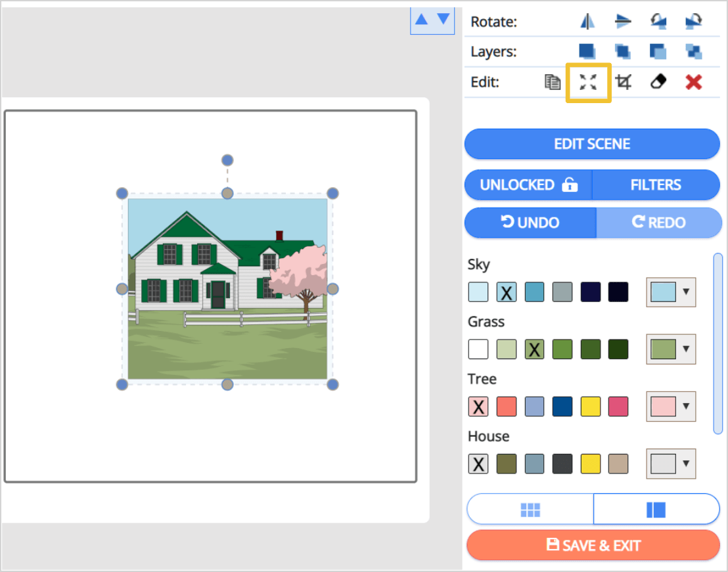This screenshot has width=728, height=572.
Task: Open the House custom color dropdown
Action: [671, 464]
